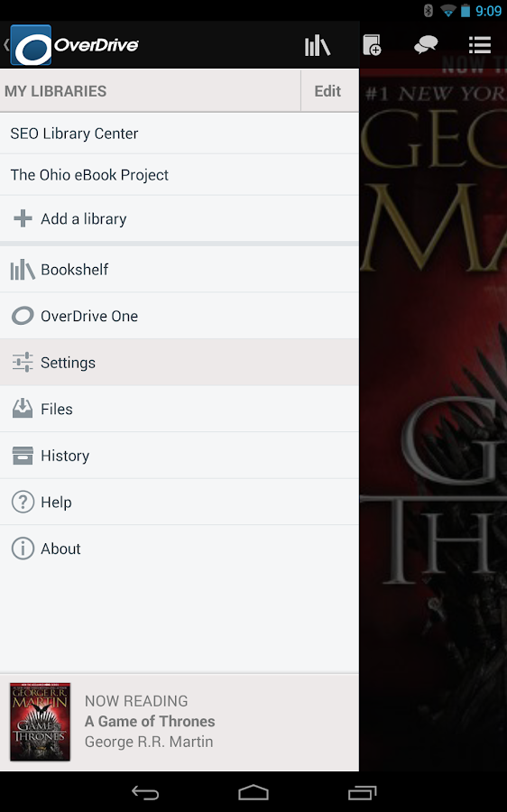Viewport: 507px width, 812px height.
Task: Open the table of contents list icon
Action: pos(480,45)
